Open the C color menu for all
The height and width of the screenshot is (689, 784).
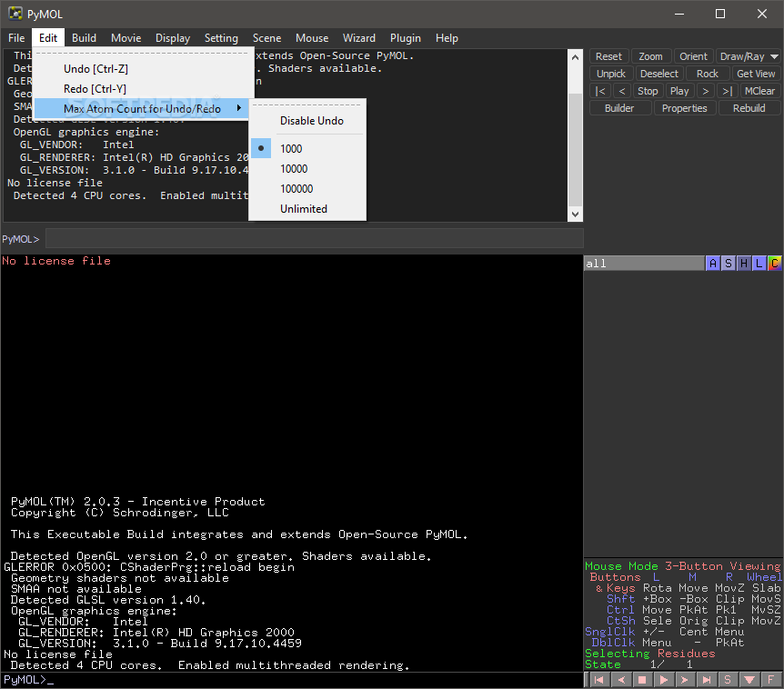[775, 264]
